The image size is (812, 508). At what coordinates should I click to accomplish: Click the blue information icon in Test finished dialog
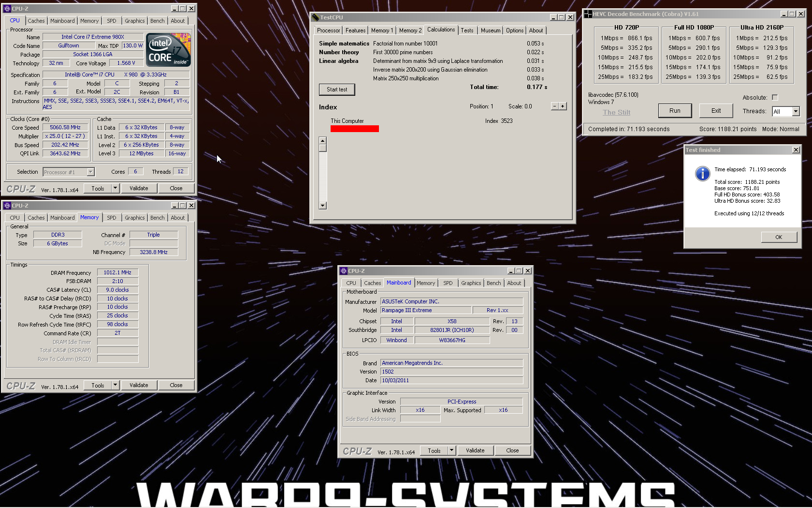[702, 173]
